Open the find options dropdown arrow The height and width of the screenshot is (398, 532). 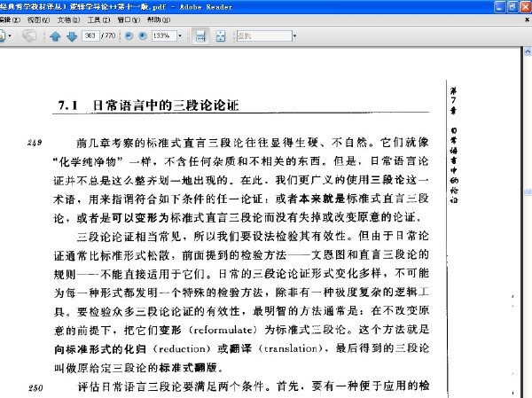pyautogui.click(x=294, y=35)
